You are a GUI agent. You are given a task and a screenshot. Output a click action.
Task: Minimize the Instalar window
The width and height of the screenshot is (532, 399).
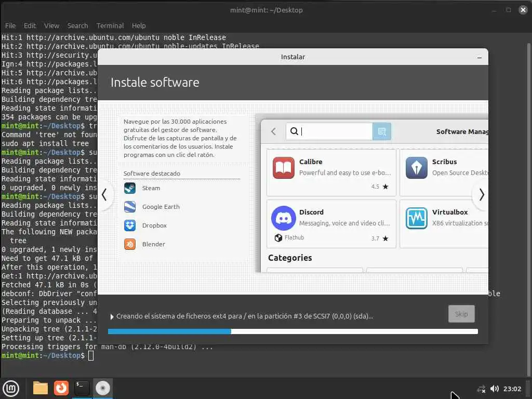pyautogui.click(x=479, y=57)
